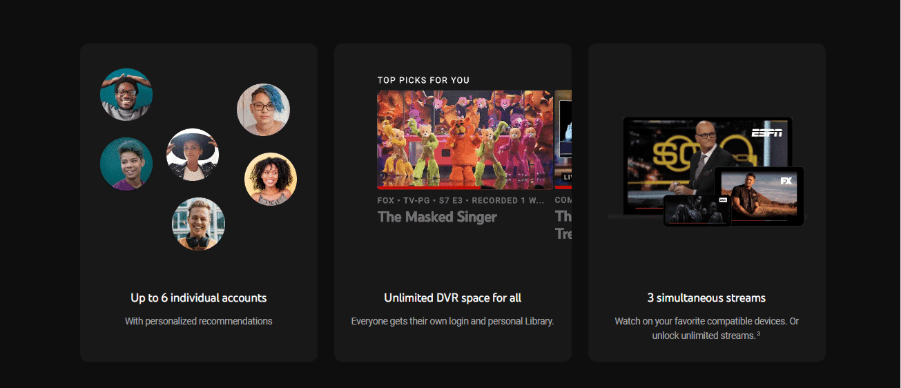901x388 pixels.
Task: Select the avatar with blue hair and glasses
Action: (x=263, y=110)
